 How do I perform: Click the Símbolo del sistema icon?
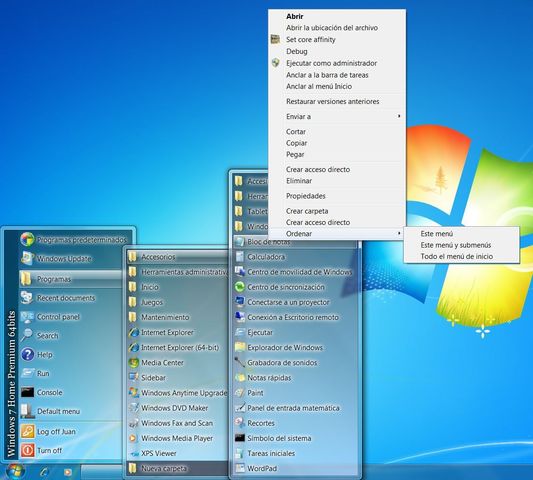(240, 438)
